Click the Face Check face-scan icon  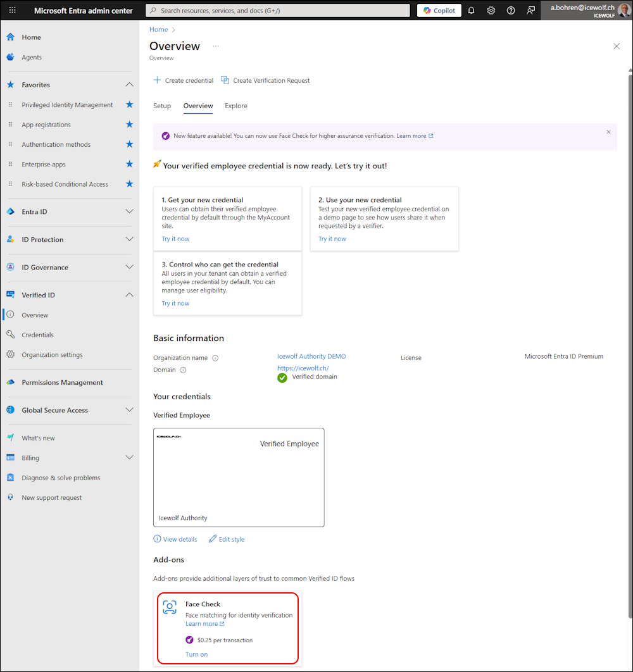[170, 607]
